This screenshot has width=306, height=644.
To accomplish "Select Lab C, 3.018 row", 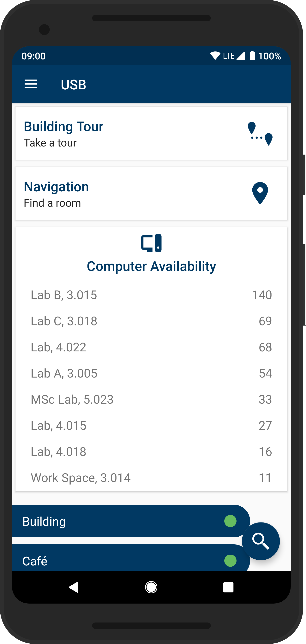I will click(x=151, y=321).
